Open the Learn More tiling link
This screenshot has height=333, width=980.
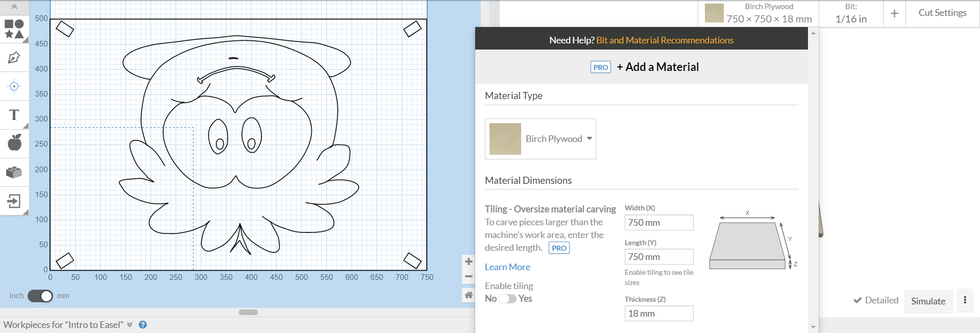tap(507, 267)
